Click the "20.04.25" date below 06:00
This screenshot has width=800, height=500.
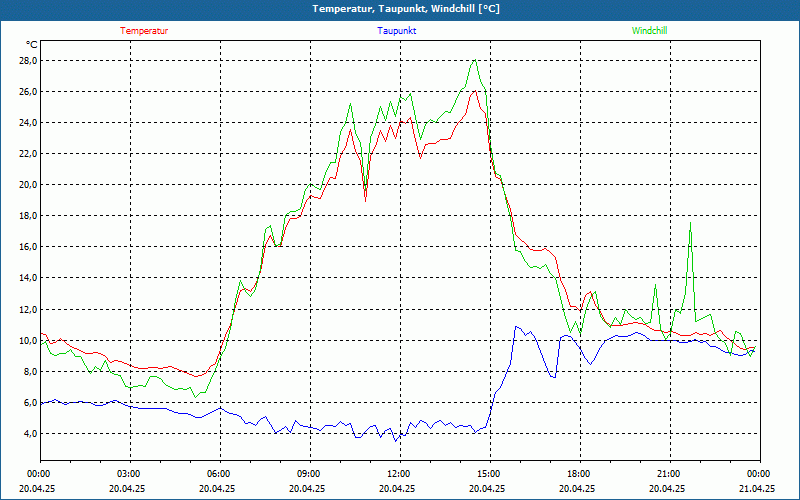(217, 488)
